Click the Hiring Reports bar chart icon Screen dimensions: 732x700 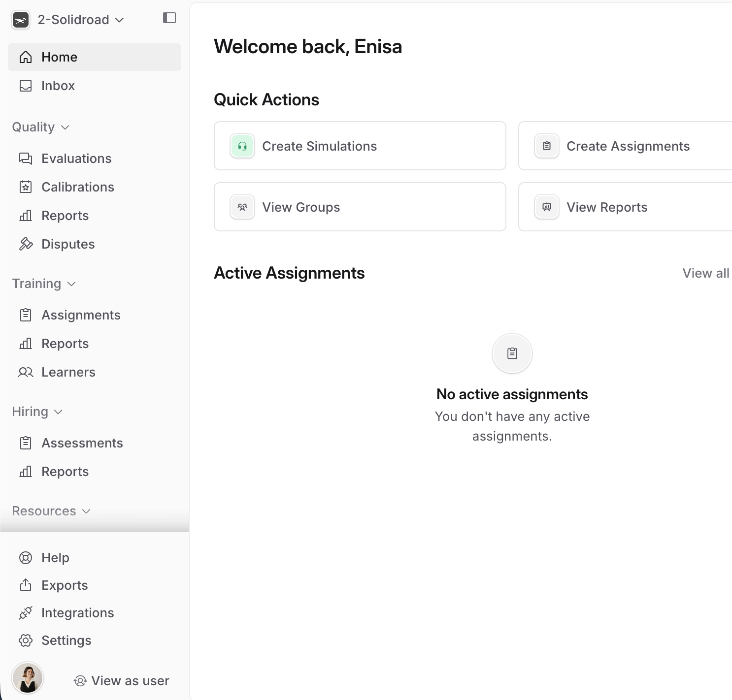point(26,472)
